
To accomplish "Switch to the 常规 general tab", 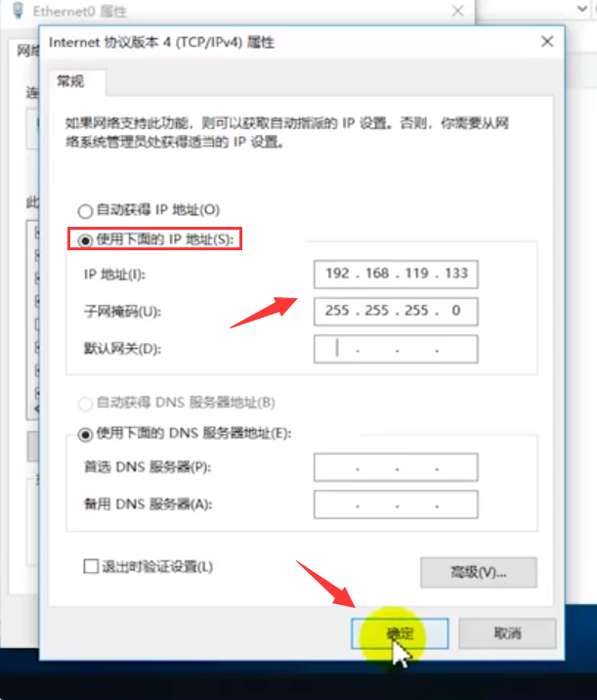I will coord(70,81).
